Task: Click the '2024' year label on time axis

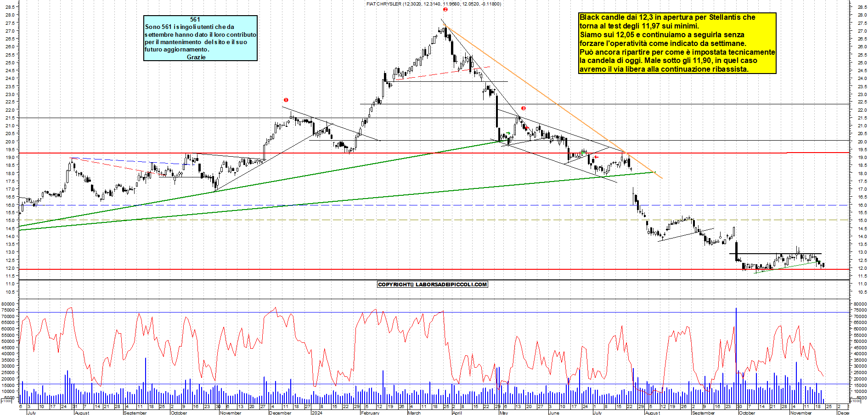Action: (x=316, y=413)
